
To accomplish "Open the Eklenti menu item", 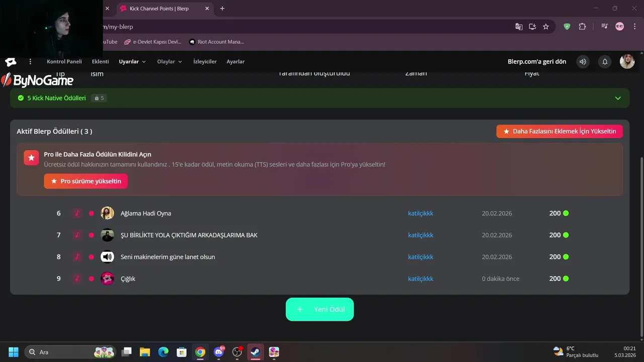I will (x=100, y=61).
